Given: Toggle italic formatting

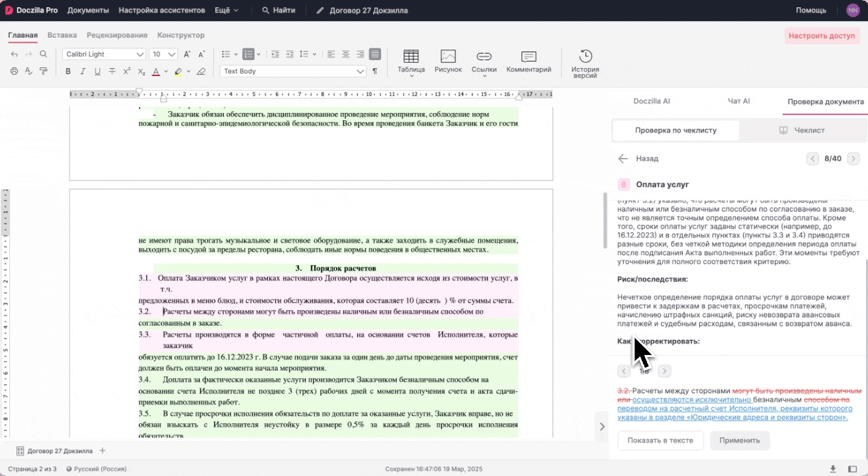Looking at the screenshot, I should (83, 71).
